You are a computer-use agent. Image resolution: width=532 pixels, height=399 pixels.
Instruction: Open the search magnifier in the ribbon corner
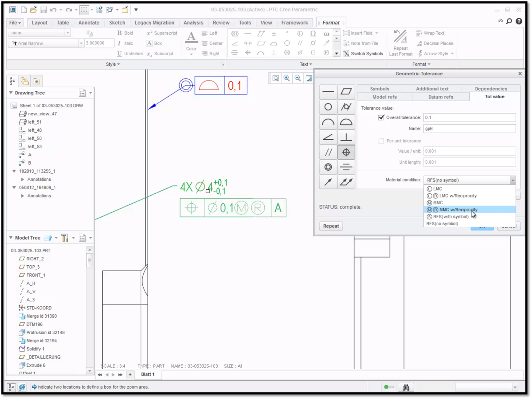pos(509,21)
